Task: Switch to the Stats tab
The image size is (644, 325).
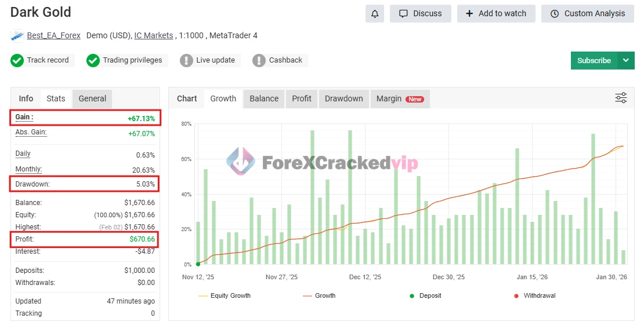Action: (56, 98)
